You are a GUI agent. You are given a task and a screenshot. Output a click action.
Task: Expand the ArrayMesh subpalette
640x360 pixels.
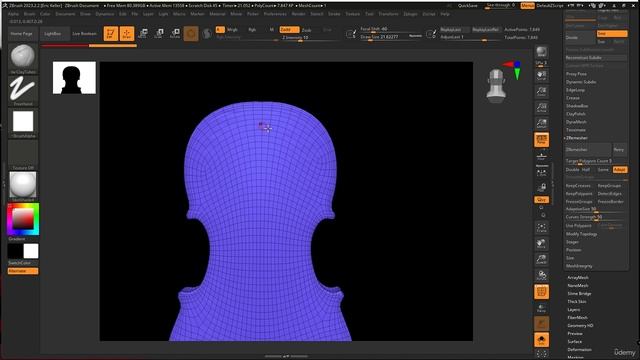coord(578,278)
